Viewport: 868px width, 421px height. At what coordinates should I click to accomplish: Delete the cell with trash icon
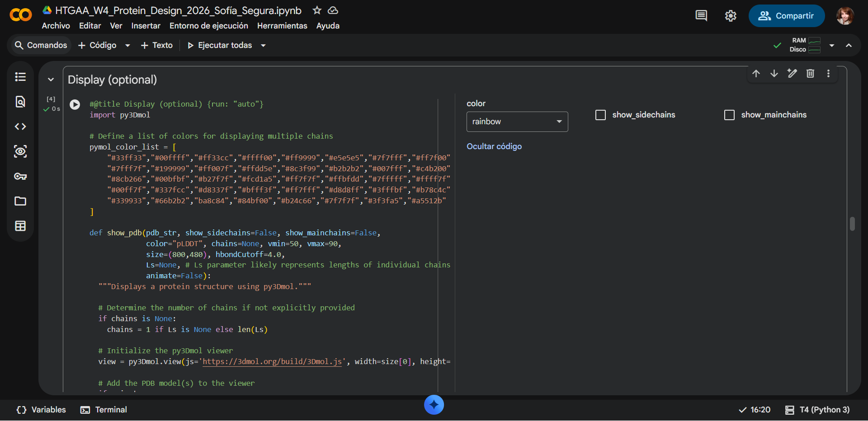click(810, 73)
